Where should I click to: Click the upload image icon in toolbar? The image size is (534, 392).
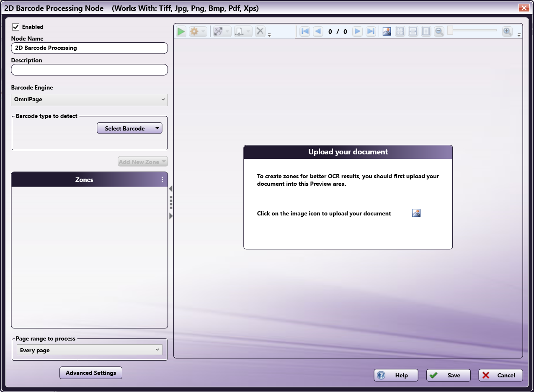pyautogui.click(x=387, y=31)
